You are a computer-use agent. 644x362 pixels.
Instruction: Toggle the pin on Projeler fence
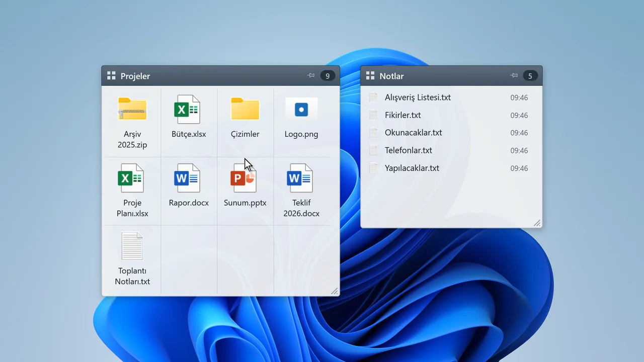coord(311,76)
